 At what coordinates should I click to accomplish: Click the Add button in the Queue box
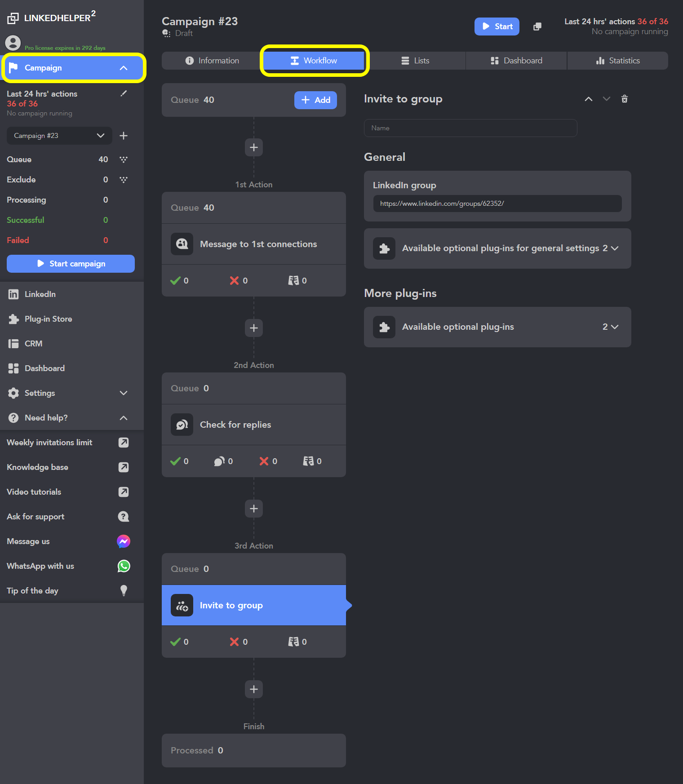point(315,100)
